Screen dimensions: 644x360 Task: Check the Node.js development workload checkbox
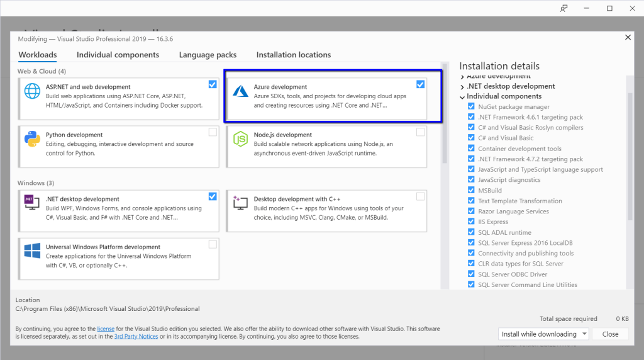(420, 132)
